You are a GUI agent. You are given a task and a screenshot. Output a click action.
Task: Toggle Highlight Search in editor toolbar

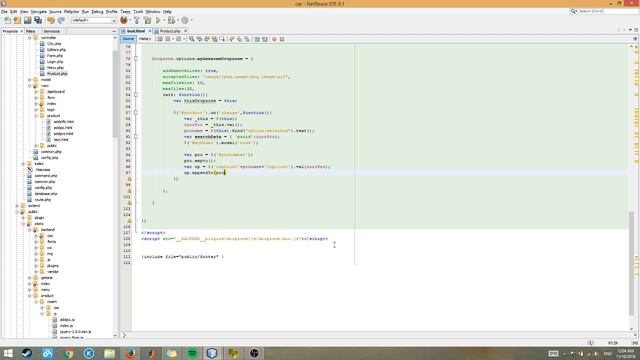[215, 39]
